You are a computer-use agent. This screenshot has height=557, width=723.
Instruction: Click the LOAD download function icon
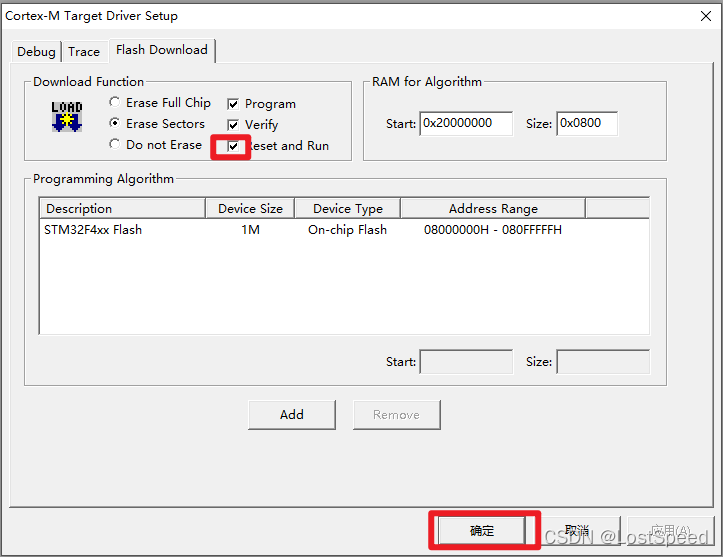(x=67, y=117)
